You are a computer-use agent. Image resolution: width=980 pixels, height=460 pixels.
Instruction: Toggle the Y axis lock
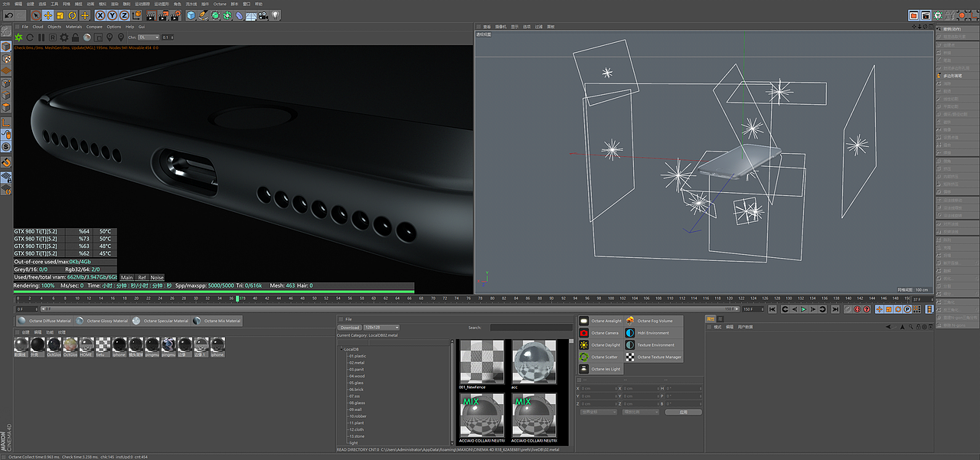(x=112, y=15)
